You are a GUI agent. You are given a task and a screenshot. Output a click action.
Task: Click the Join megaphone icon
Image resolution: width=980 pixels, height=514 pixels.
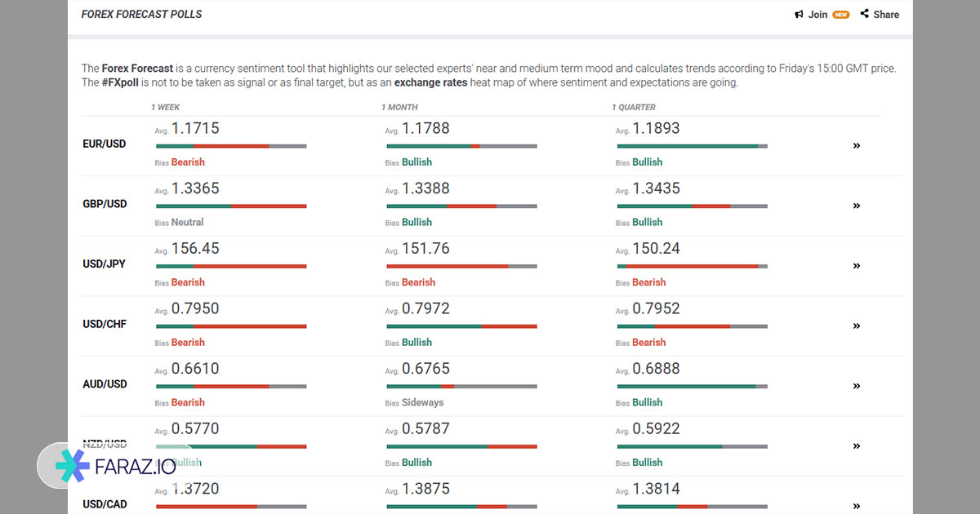[799, 15]
